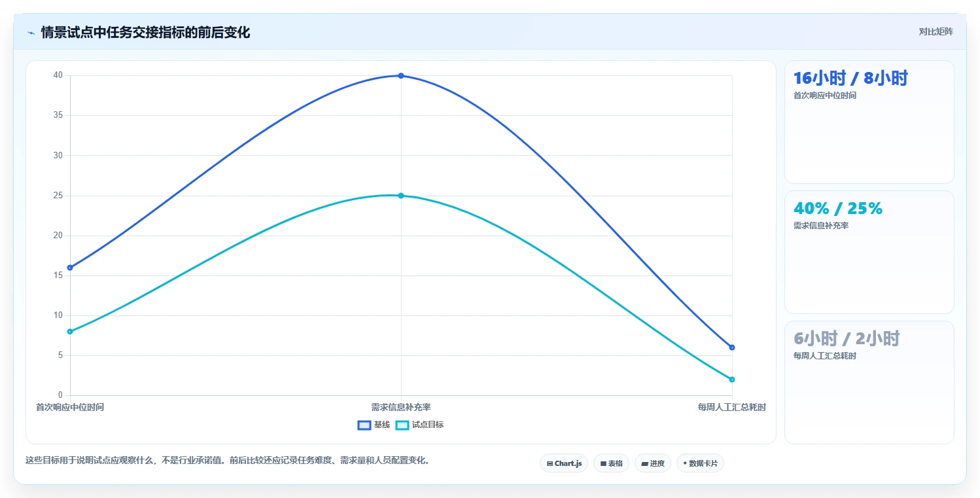
Task: Click the blue 基线 legend color box
Action: point(364,425)
